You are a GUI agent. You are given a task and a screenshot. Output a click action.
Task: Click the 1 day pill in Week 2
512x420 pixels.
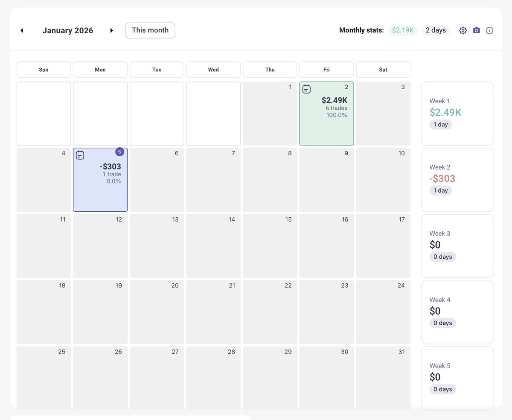tap(441, 191)
